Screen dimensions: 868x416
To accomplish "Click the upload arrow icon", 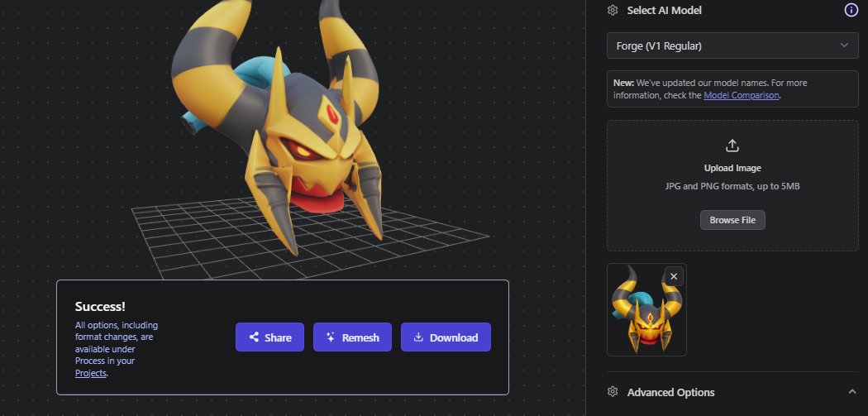I will pos(732,146).
